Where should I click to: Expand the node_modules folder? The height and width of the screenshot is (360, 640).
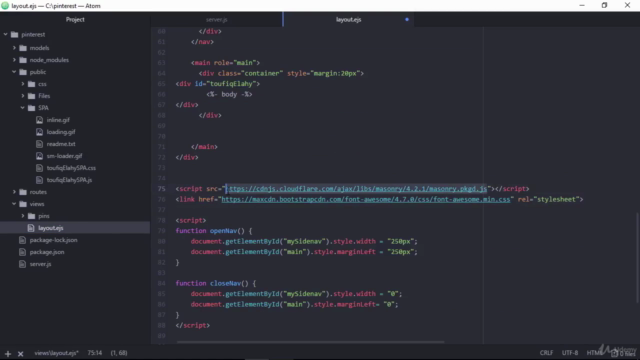click(x=14, y=60)
